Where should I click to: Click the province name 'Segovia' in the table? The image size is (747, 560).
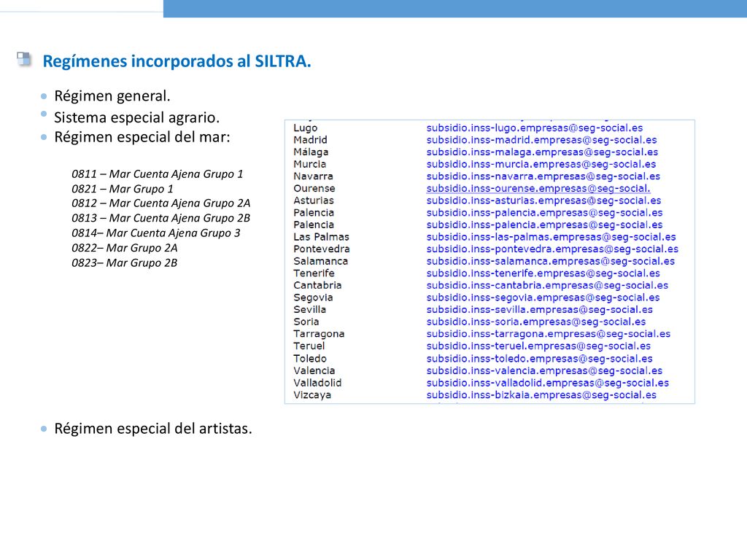pyautogui.click(x=313, y=297)
